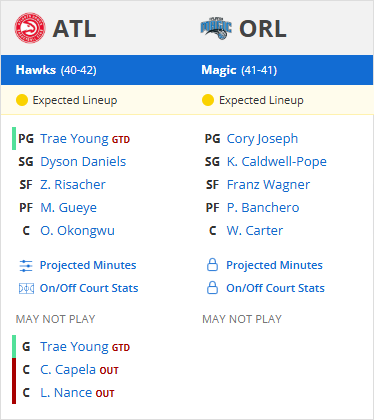Open C. Capela injured player link
Image resolution: width=374 pixels, height=420 pixels.
coord(68,370)
